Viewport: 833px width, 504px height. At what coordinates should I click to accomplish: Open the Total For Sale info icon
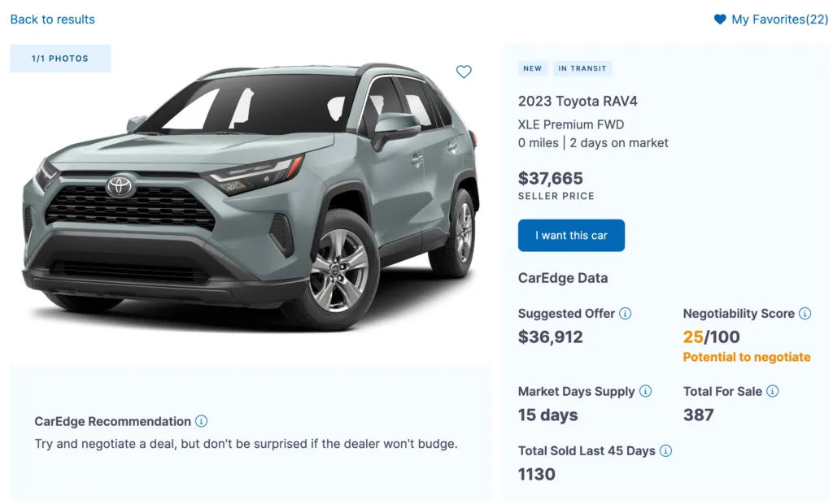click(774, 391)
